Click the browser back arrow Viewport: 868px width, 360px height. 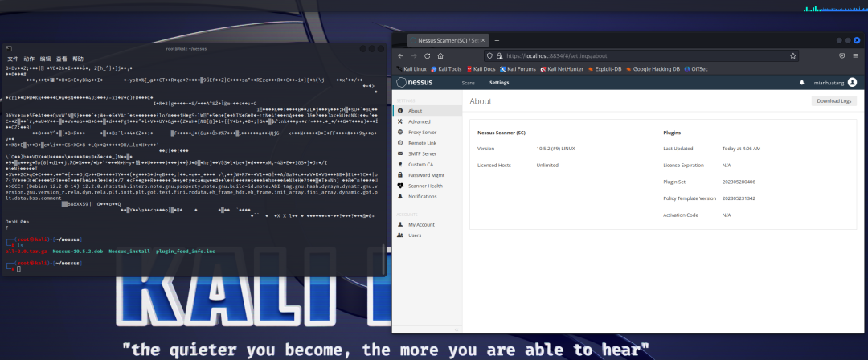(402, 56)
